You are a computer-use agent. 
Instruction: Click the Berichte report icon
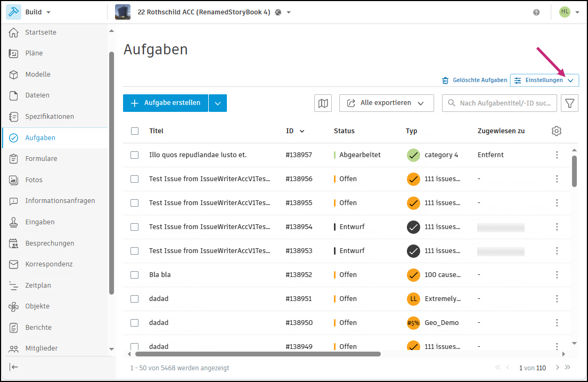pyautogui.click(x=13, y=328)
